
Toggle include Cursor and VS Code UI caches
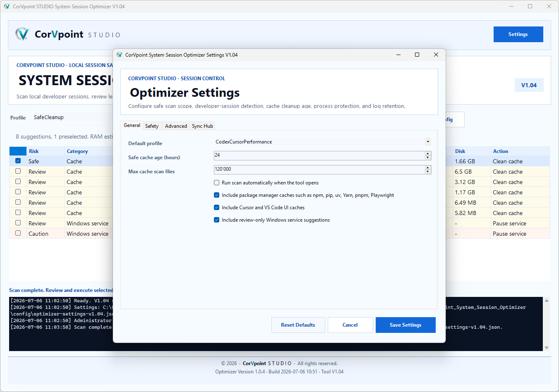pyautogui.click(x=216, y=208)
